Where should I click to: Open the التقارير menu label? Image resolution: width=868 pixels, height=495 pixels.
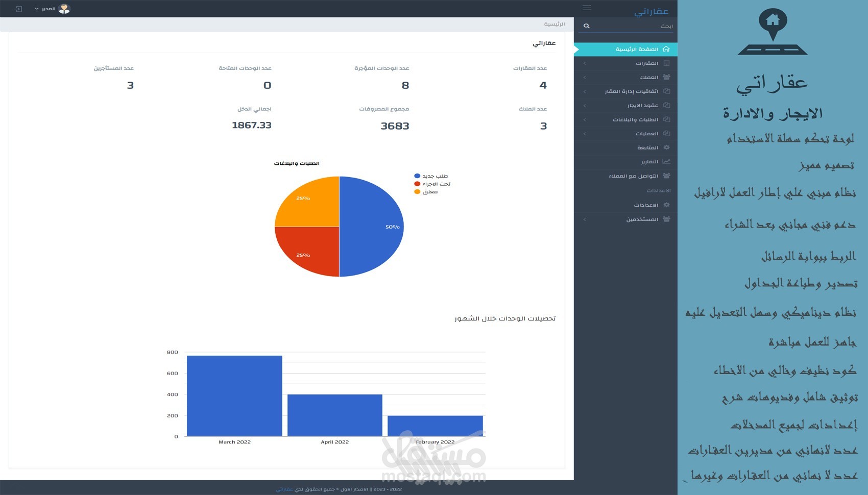[649, 162]
